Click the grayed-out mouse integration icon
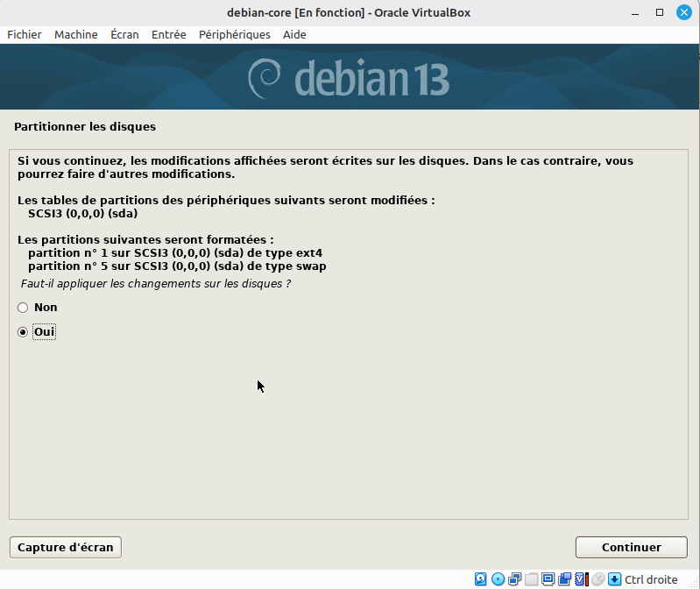Screen dimensions: 700x589 tap(597, 579)
